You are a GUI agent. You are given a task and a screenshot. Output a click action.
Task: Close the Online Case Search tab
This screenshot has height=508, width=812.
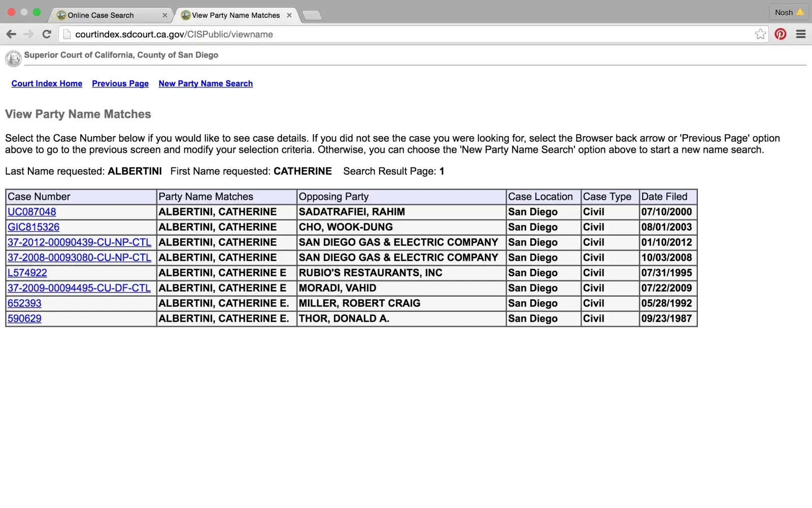(x=165, y=15)
